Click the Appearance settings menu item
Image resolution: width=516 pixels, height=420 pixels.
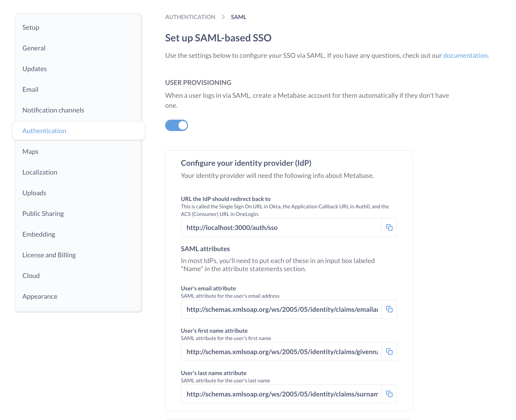40,296
